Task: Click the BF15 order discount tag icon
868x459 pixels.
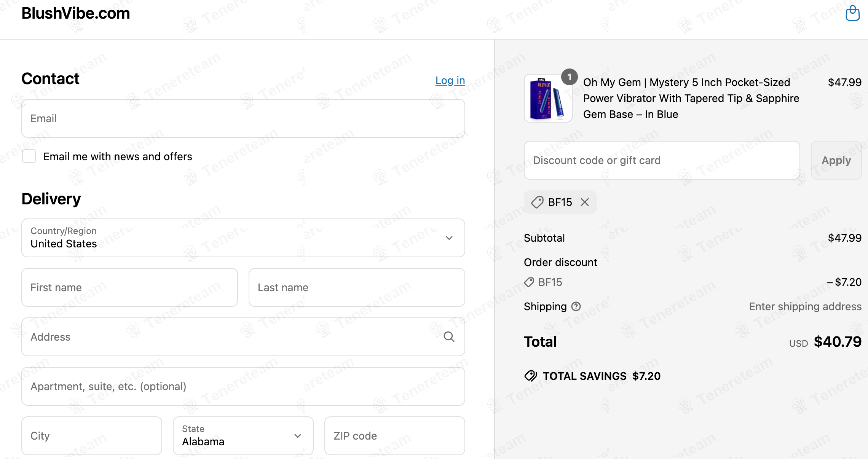Action: pyautogui.click(x=529, y=282)
